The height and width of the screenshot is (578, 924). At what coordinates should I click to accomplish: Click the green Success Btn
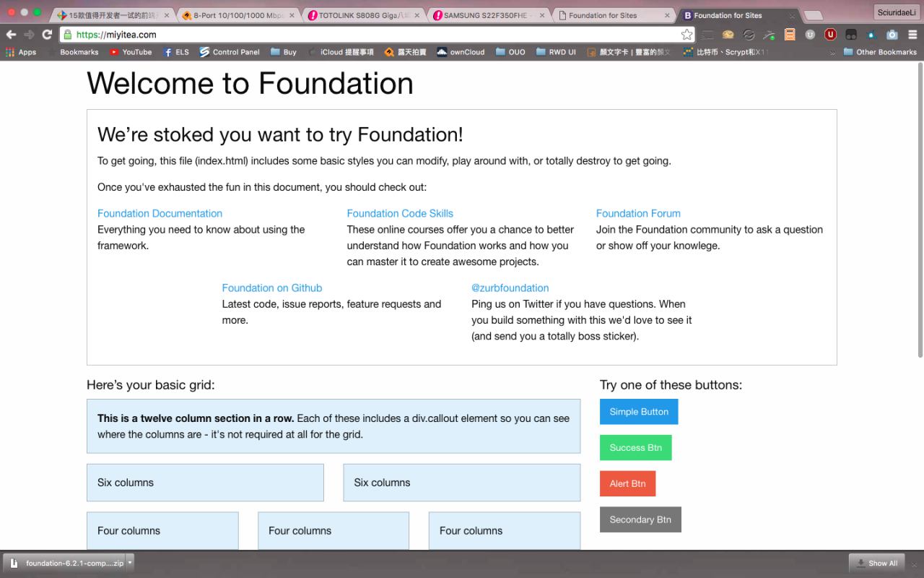point(635,448)
